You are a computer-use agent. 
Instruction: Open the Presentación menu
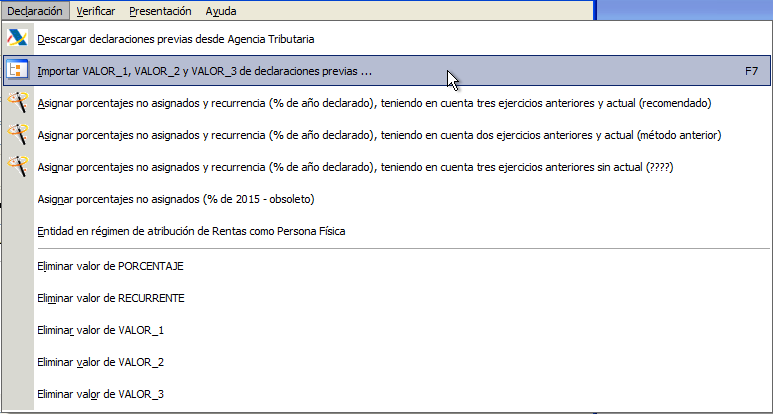point(160,11)
